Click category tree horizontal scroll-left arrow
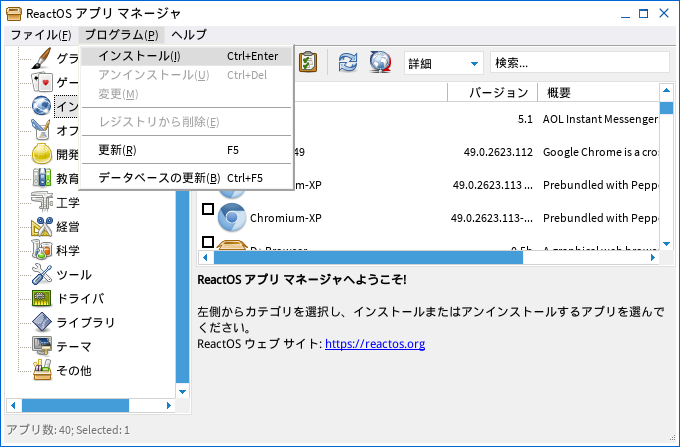The height and width of the screenshot is (447, 680). [13, 405]
